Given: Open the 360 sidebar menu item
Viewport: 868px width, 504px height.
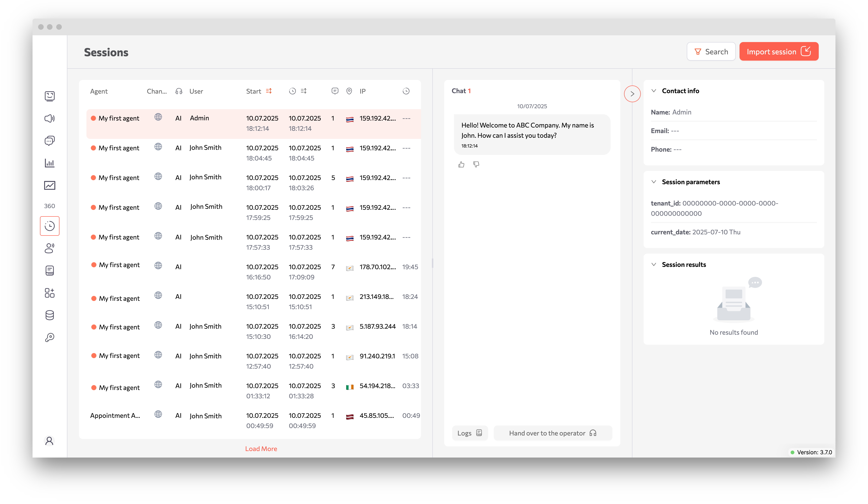Looking at the screenshot, I should pos(49,206).
